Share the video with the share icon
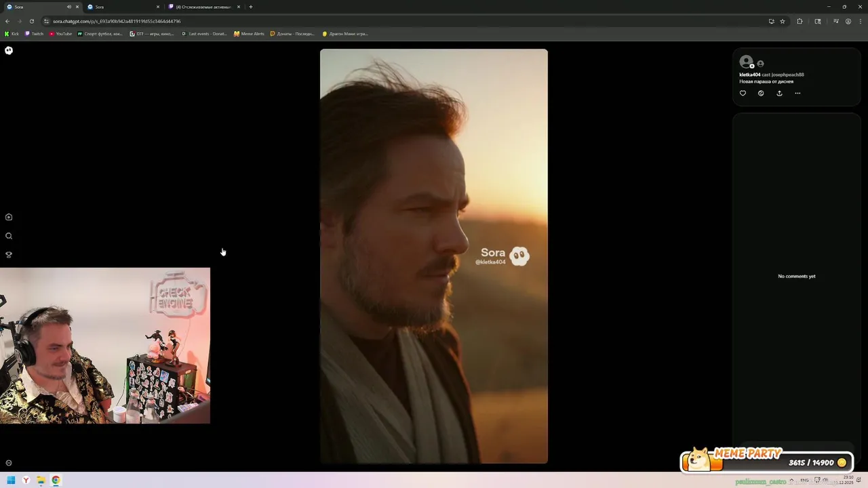Screen dimensions: 868x488 click(779, 93)
